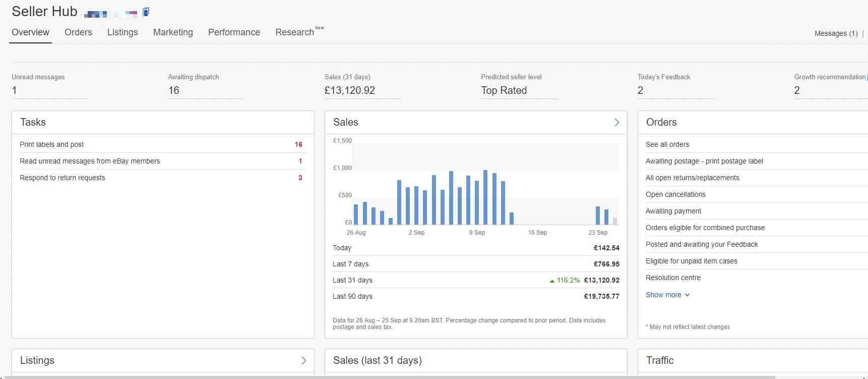Click the Last 31 days amount £13,120.92
This screenshot has width=868, height=379.
(601, 280)
